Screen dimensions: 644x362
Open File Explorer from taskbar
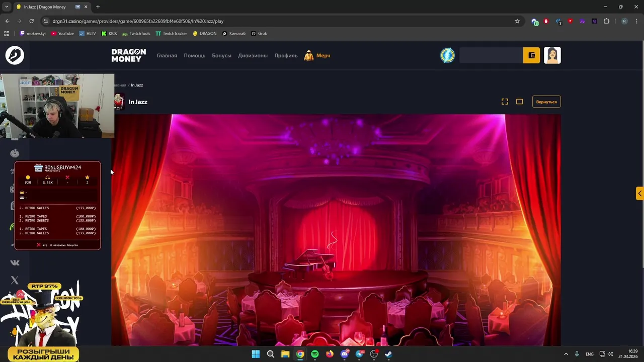coord(285,354)
